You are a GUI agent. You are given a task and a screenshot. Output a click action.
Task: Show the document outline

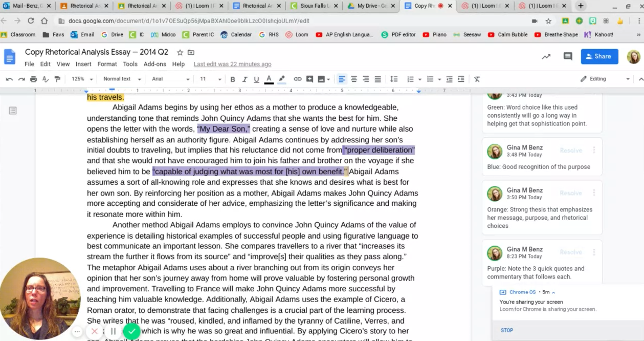coord(13,111)
